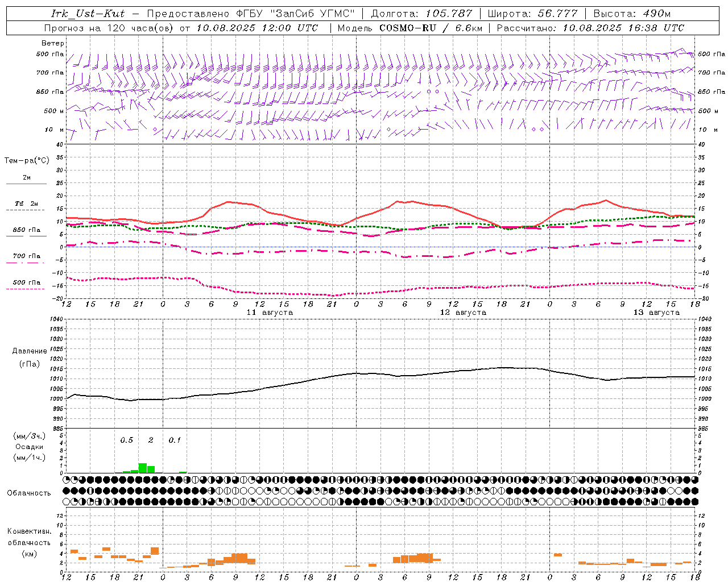728x582 pixels.
Task: Click the Рассчитано: 10.08.2025 16:38 UTC text
Action: click(590, 28)
